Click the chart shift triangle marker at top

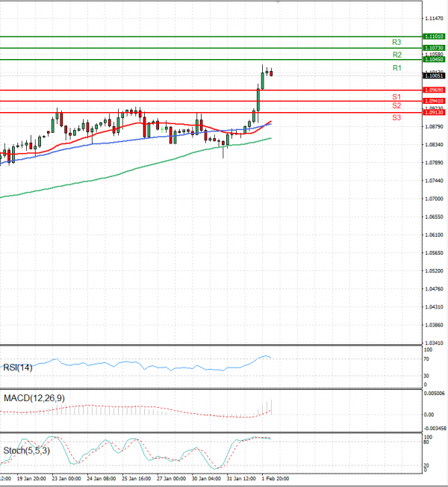(x=278, y=3)
